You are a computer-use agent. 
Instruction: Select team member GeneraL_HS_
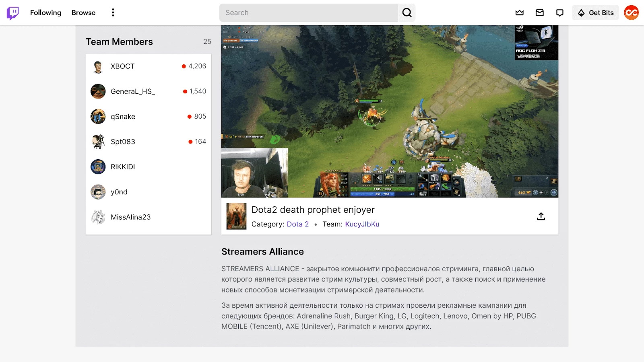pyautogui.click(x=149, y=91)
